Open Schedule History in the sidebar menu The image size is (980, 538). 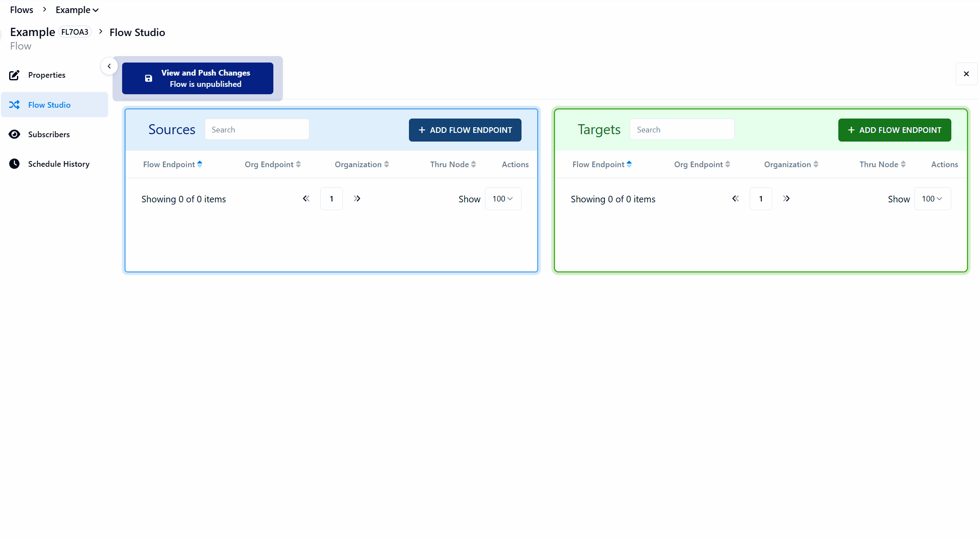coord(59,164)
